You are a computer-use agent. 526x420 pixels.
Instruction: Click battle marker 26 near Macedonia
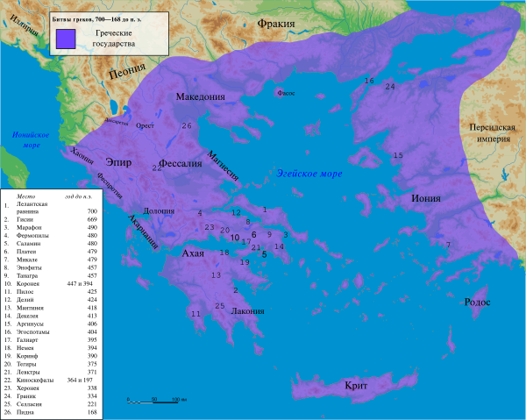[x=186, y=126]
